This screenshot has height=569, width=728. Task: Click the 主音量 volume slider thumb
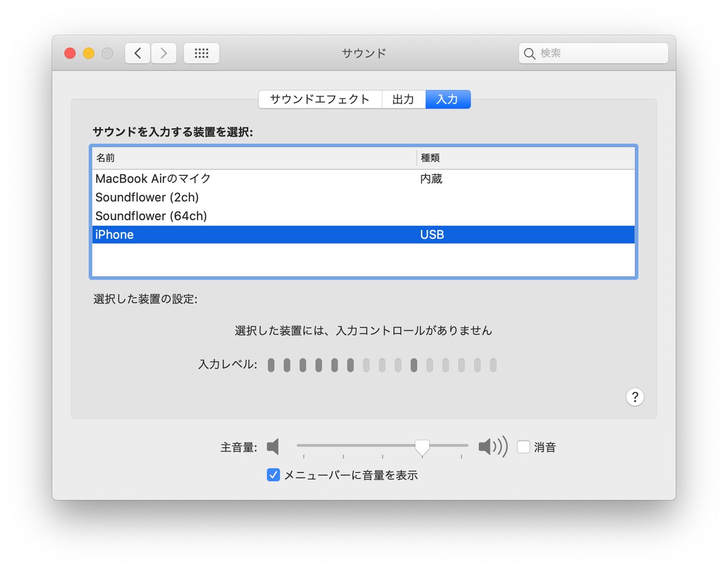pyautogui.click(x=422, y=448)
